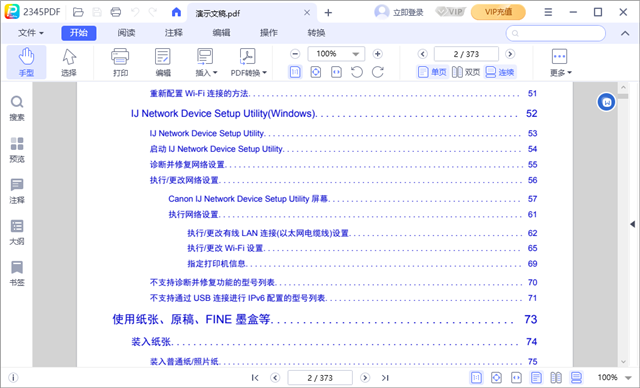The image size is (640, 388).
Task: Toggle continuous layout in status bar
Action: [576, 378]
